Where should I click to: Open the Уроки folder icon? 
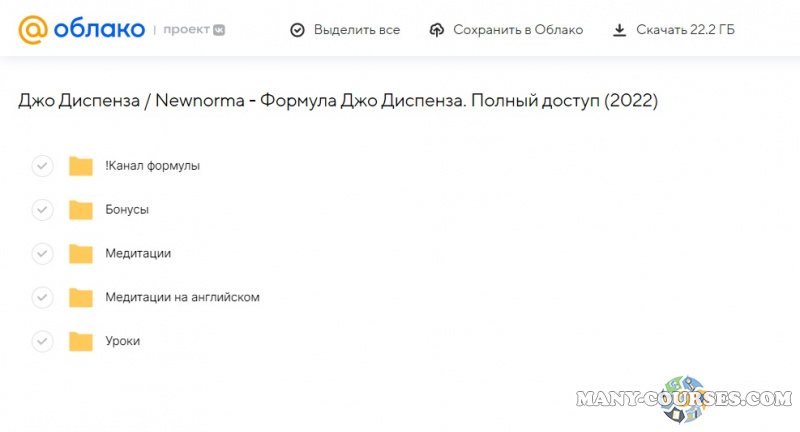81,342
